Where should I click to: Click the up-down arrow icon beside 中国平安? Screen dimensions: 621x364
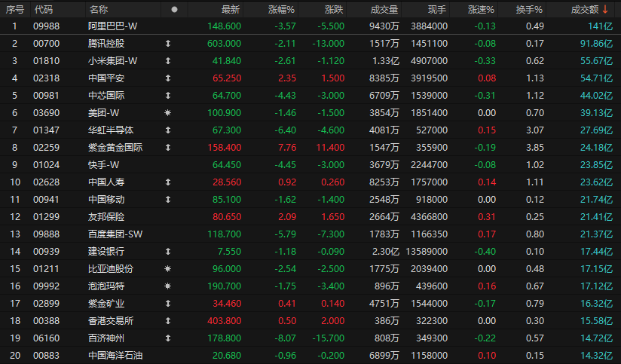(168, 78)
